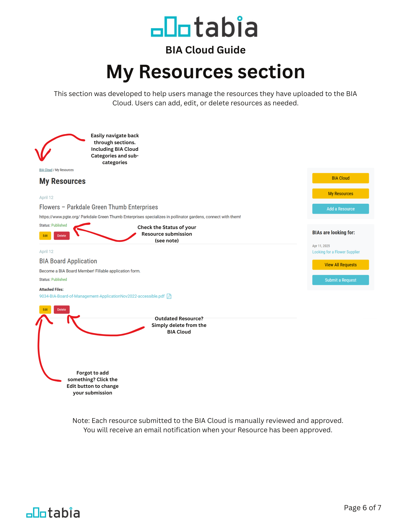Click the tabia logo in the footer
Image resolution: width=411 pixels, height=532 pixels.
coord(53,513)
